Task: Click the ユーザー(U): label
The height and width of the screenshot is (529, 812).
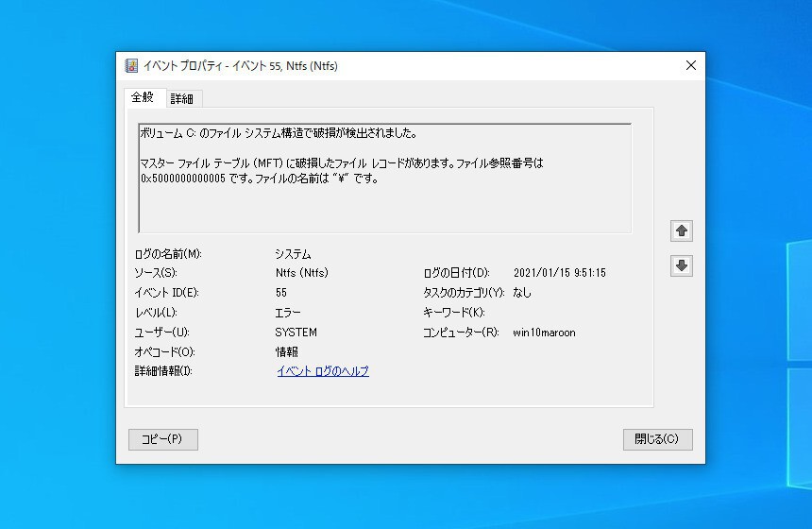Action: coord(162,333)
